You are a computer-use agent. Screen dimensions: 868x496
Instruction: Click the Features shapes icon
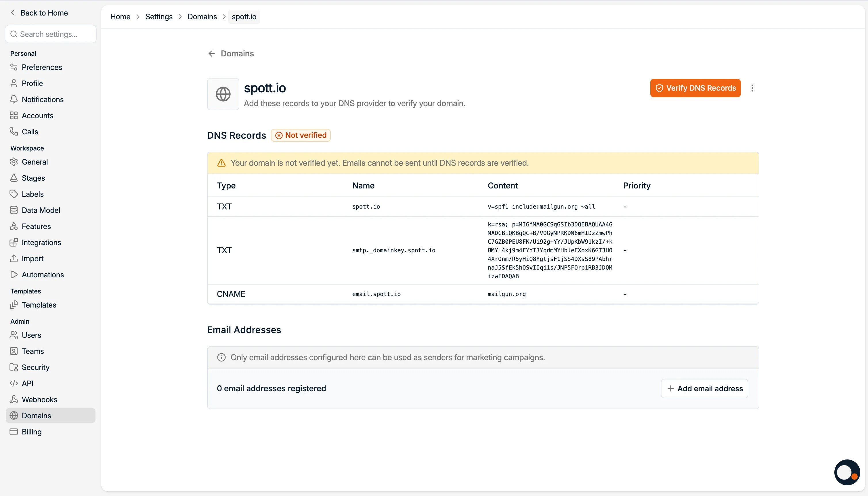14,226
